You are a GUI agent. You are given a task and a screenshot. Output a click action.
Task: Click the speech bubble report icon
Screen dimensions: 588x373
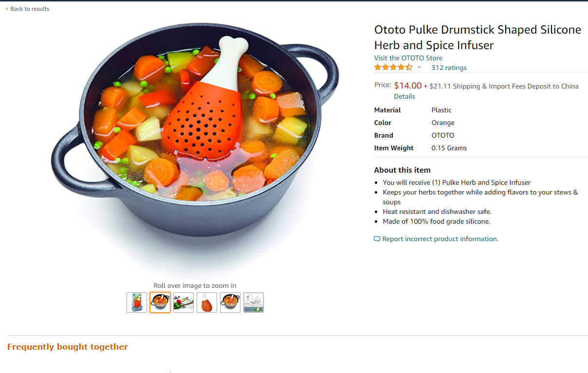click(x=377, y=239)
